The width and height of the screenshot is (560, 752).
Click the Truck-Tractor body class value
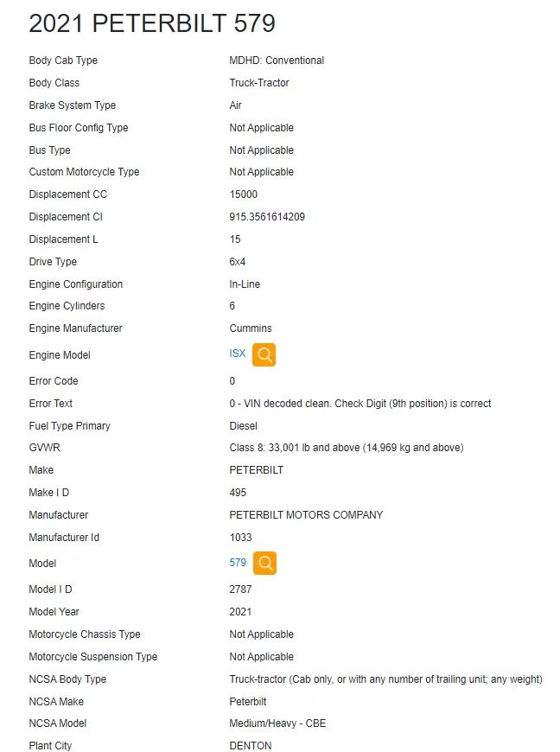click(x=259, y=83)
